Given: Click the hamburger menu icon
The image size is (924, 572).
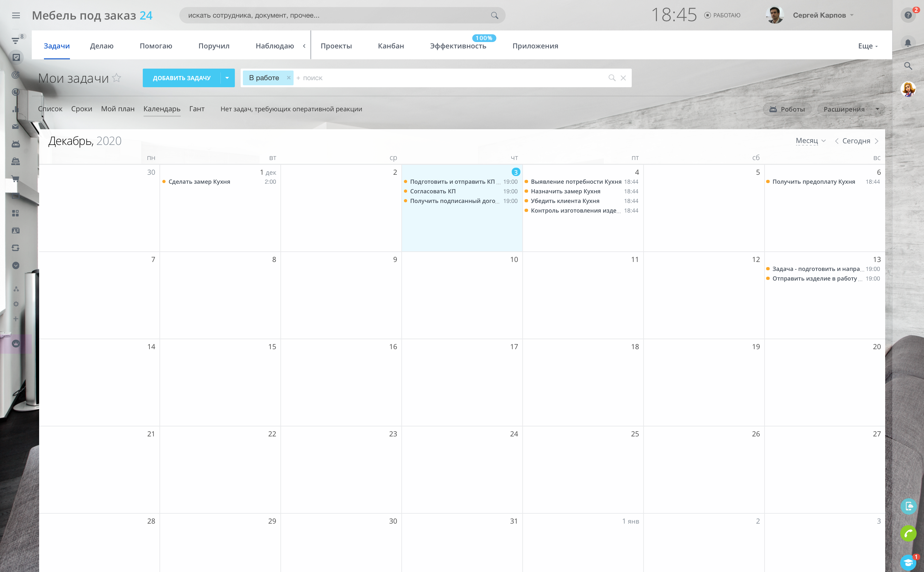Looking at the screenshot, I should coord(16,15).
